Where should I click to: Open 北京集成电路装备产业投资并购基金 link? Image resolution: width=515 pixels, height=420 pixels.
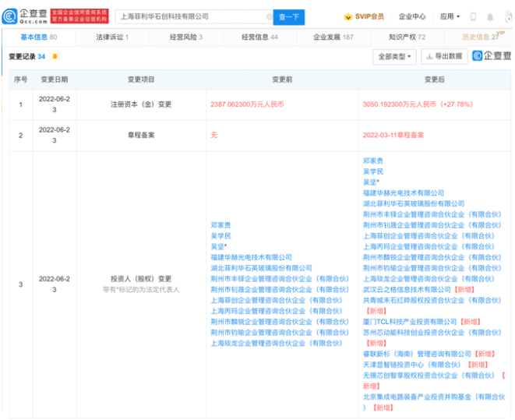click(x=434, y=397)
